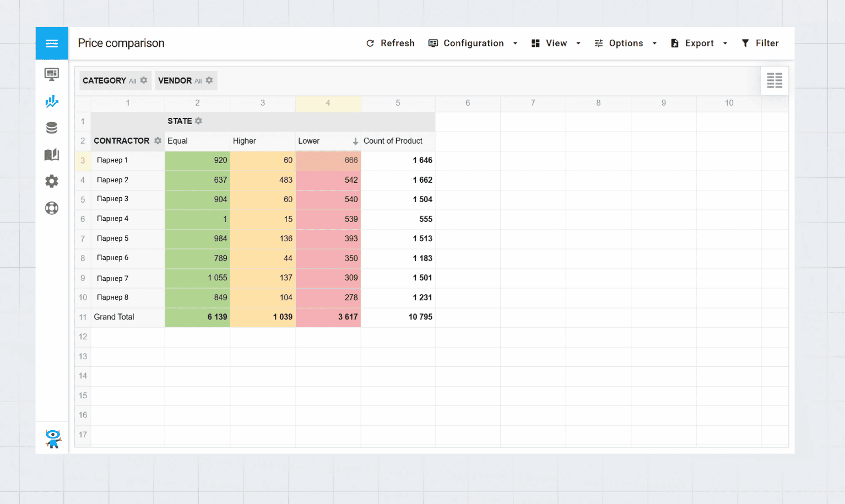Open the documentation book icon
This screenshot has height=504, width=845.
tap(51, 154)
